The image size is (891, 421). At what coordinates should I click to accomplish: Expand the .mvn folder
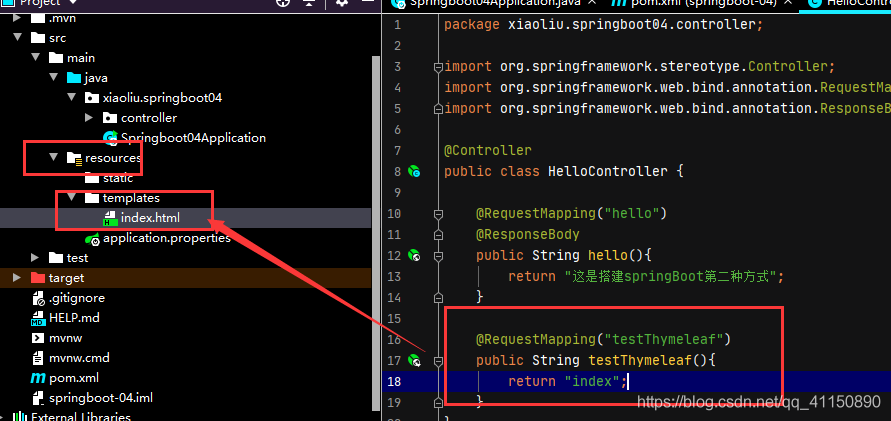click(x=16, y=18)
